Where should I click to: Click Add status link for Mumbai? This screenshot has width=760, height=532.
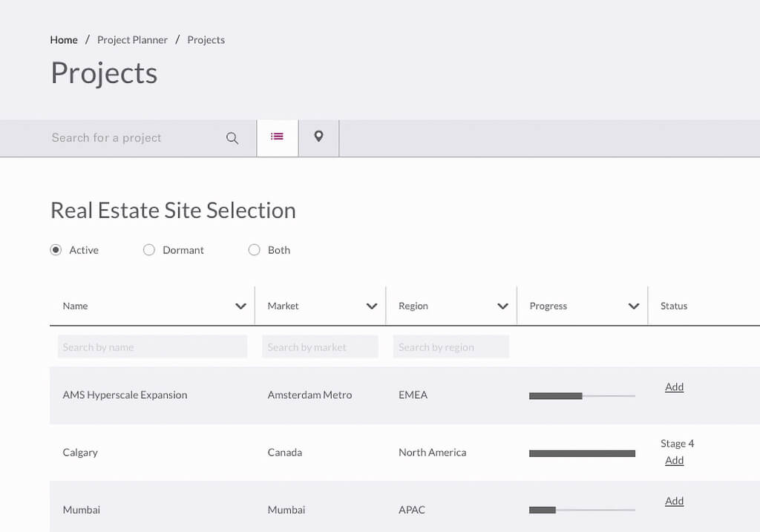coord(674,501)
